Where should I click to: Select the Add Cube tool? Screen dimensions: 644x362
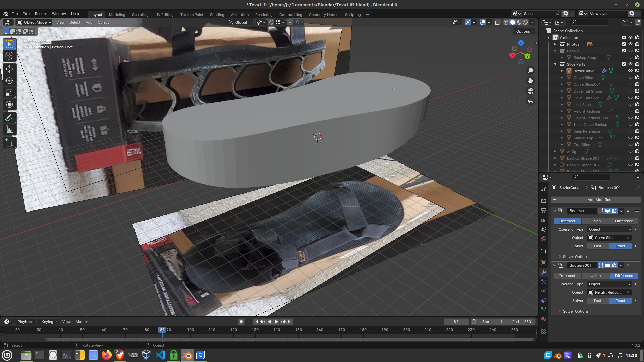click(x=9, y=143)
